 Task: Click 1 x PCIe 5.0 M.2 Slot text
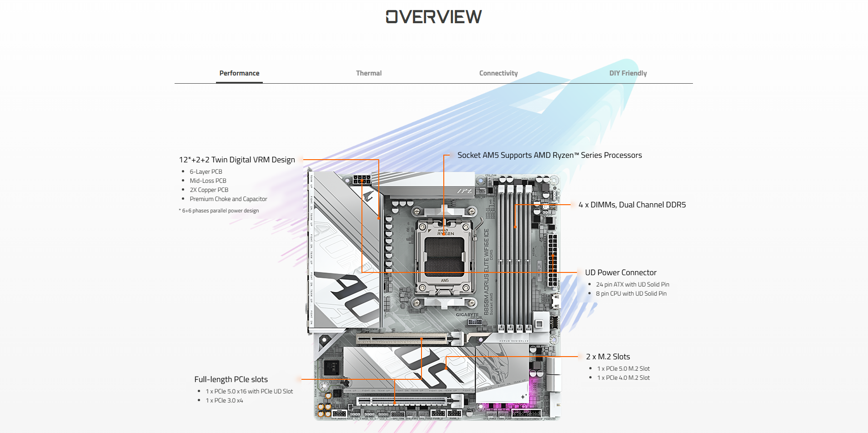pos(623,368)
